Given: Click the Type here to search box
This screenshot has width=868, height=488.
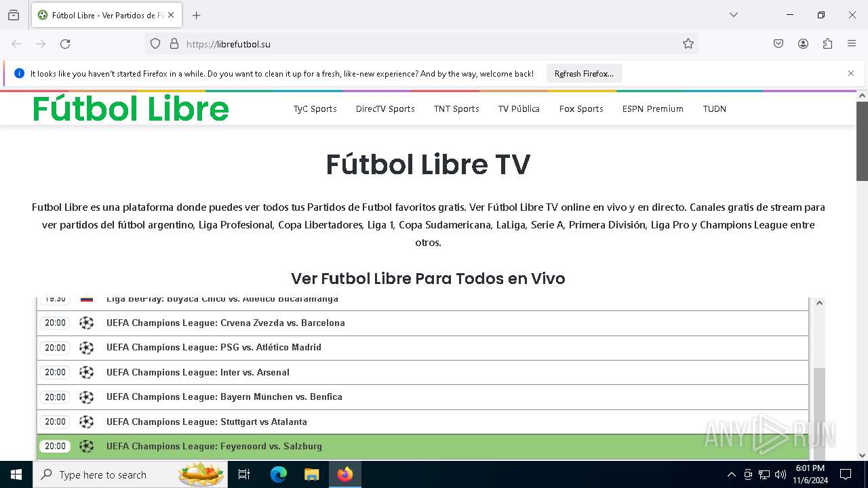Looking at the screenshot, I should [x=132, y=474].
